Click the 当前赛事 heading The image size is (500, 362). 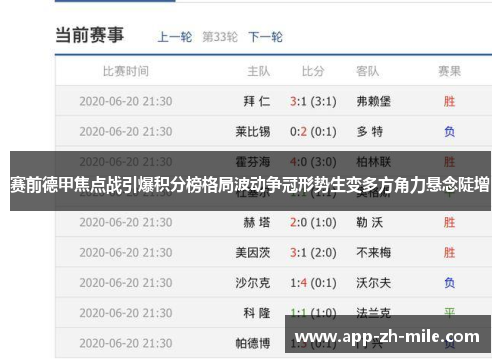coord(89,35)
